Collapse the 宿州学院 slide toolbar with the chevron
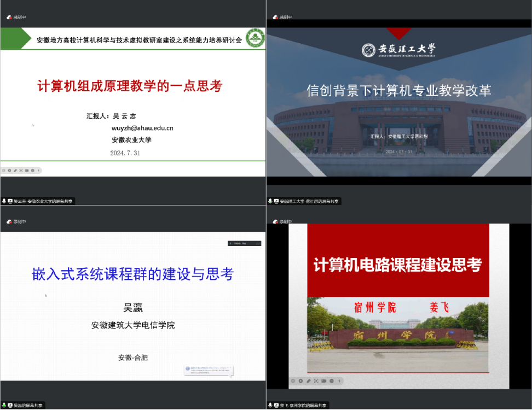 (339, 380)
